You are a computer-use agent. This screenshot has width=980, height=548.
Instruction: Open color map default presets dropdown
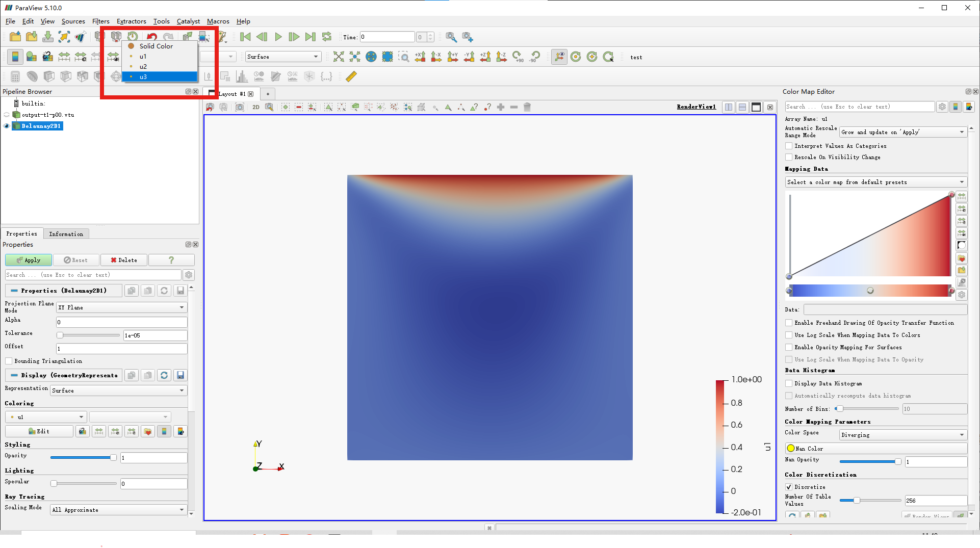point(876,182)
